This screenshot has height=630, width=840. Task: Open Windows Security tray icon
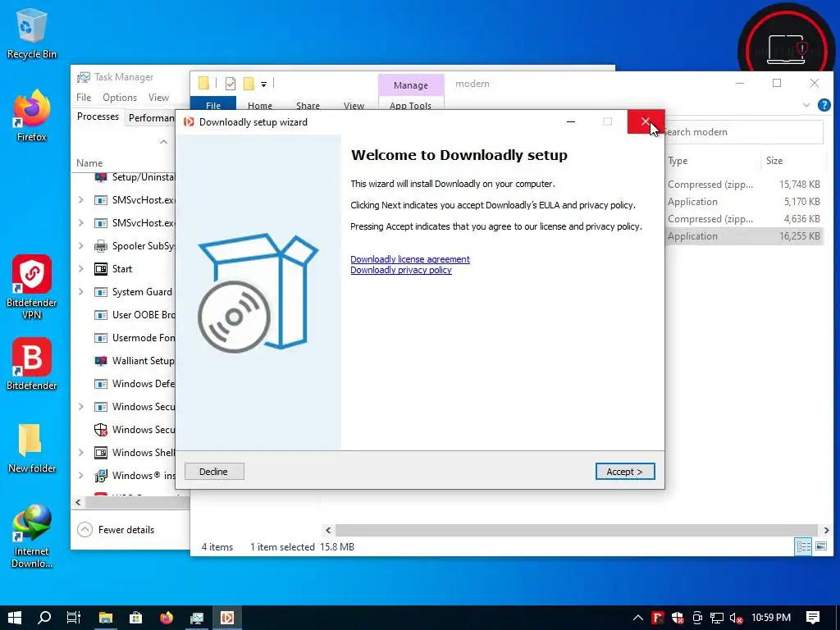(678, 618)
